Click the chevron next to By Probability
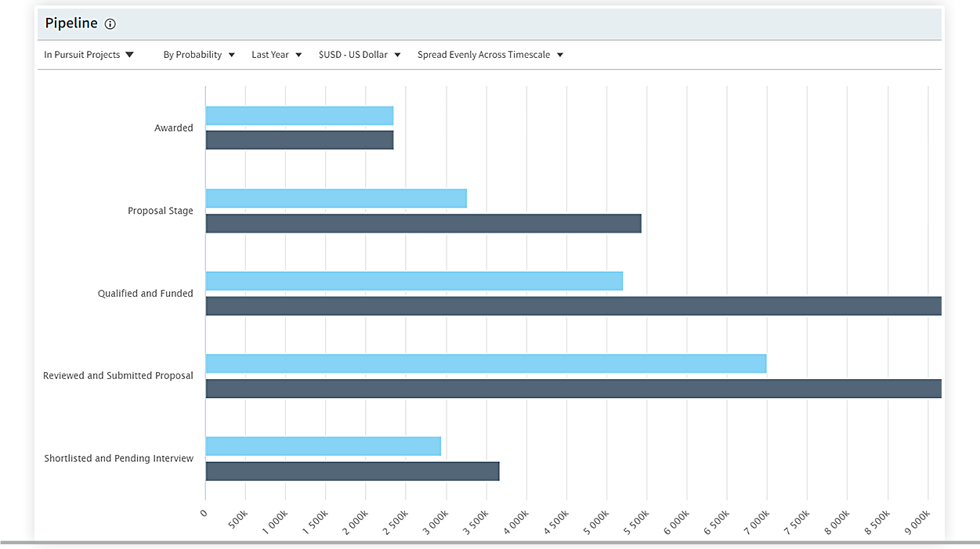Viewport: 980px width, 549px height. click(231, 54)
